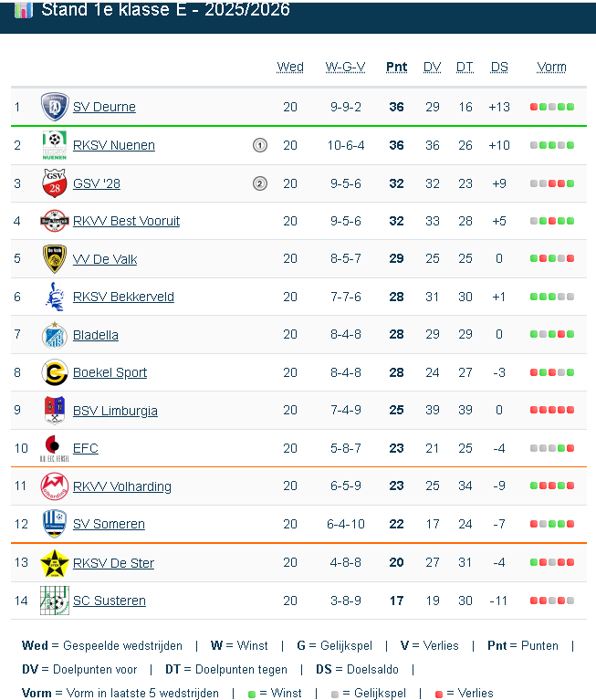596x700 pixels.
Task: Open the Bladella team link
Action: click(96, 335)
